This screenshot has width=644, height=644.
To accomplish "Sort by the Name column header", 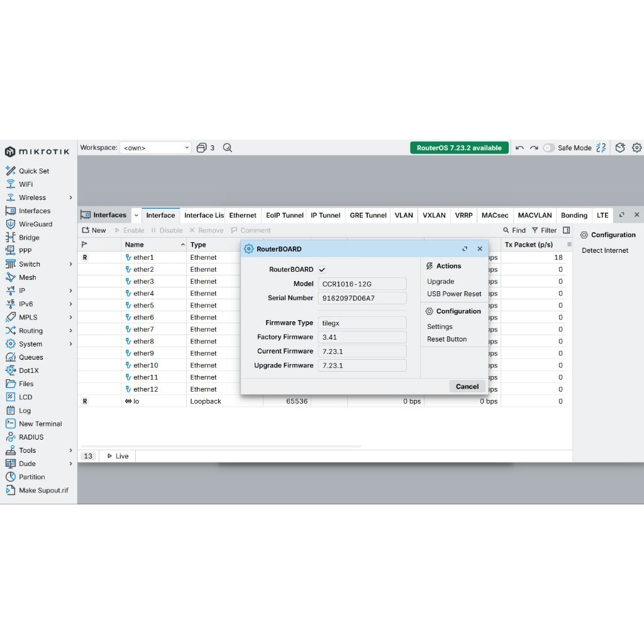I will (153, 245).
